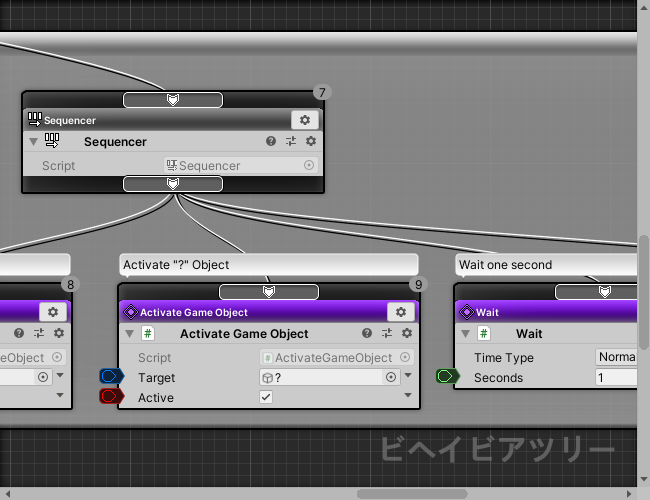Open Time Type dropdown on Wait node

pyautogui.click(x=616, y=357)
